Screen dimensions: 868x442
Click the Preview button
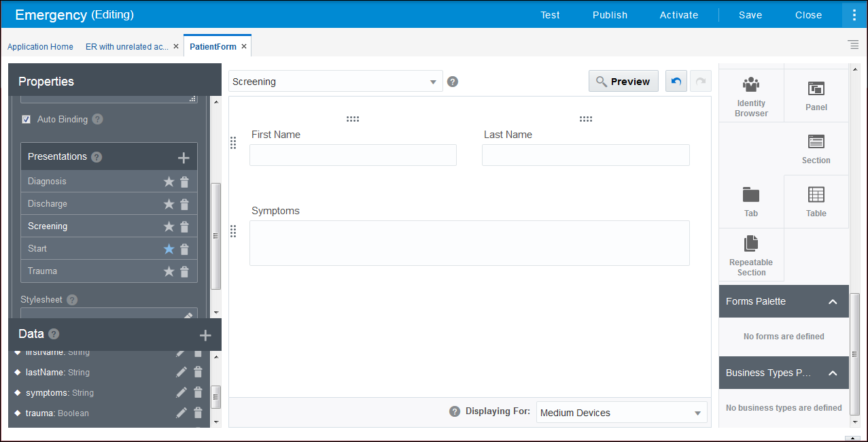[623, 82]
